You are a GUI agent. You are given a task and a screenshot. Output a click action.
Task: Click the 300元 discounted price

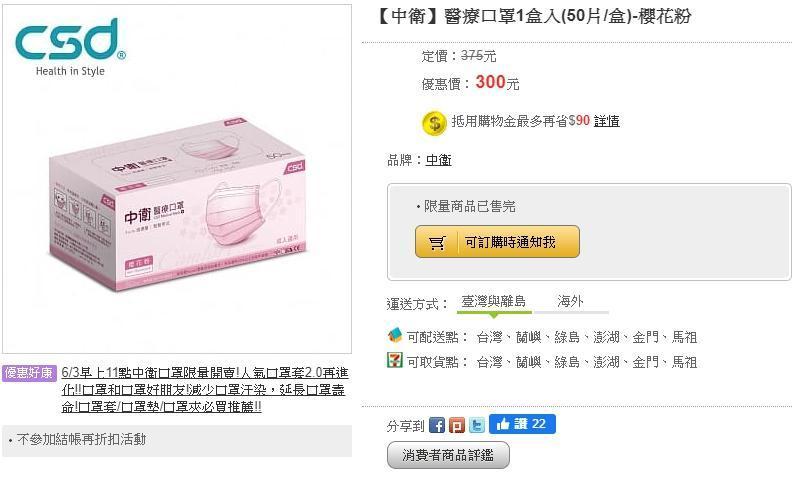tap(497, 83)
